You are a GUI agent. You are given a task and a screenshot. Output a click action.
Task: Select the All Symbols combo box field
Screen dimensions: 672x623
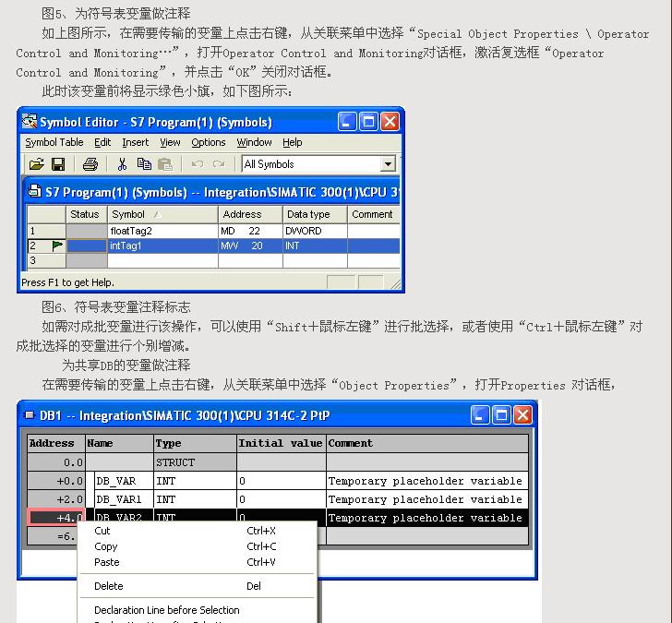318,164
